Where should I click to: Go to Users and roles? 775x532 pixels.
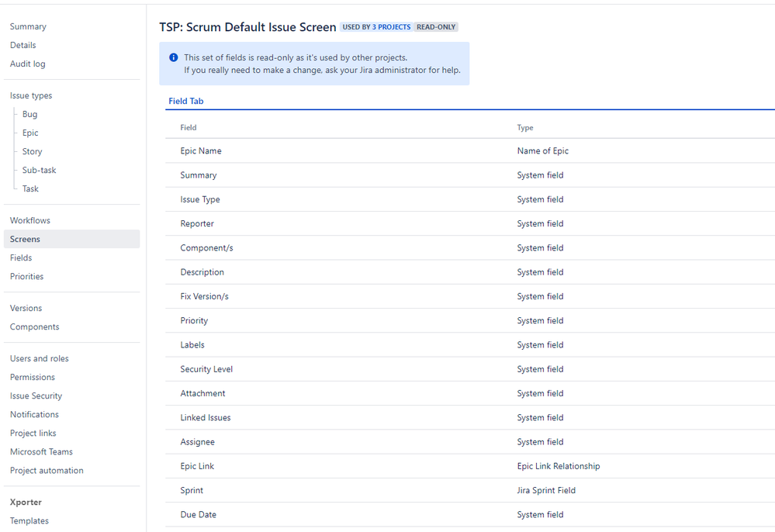(40, 358)
